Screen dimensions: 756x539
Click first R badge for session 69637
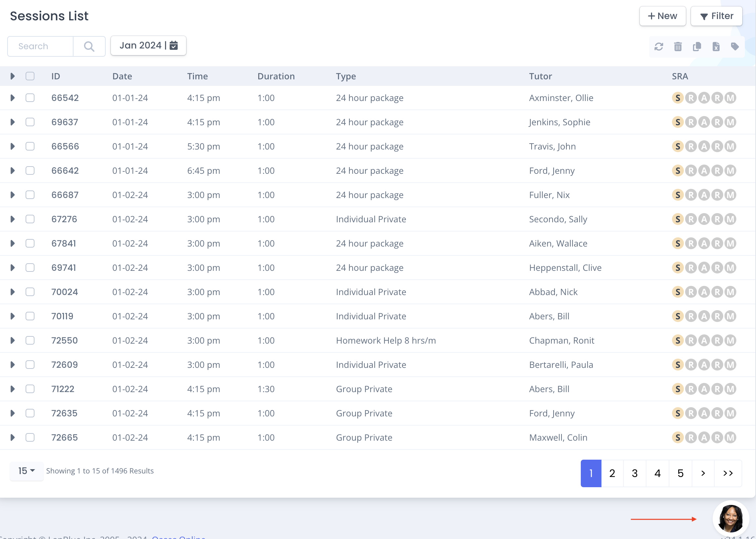pyautogui.click(x=691, y=122)
